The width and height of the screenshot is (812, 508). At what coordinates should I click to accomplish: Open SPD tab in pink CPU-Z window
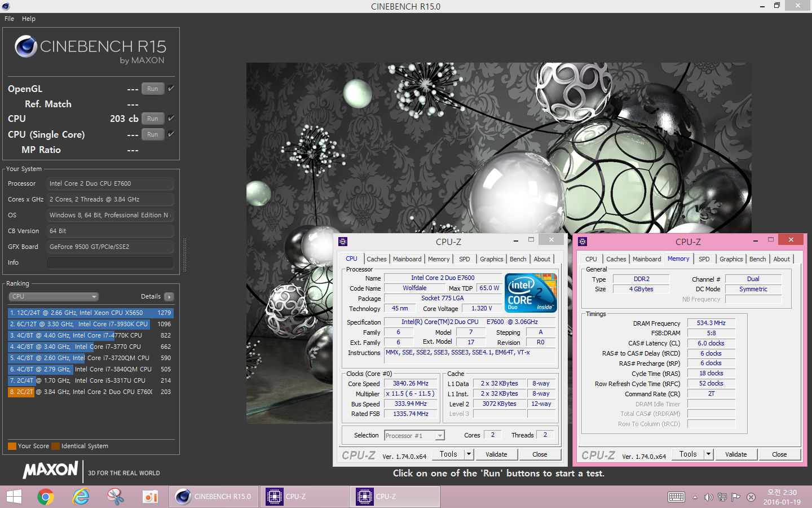coord(704,259)
